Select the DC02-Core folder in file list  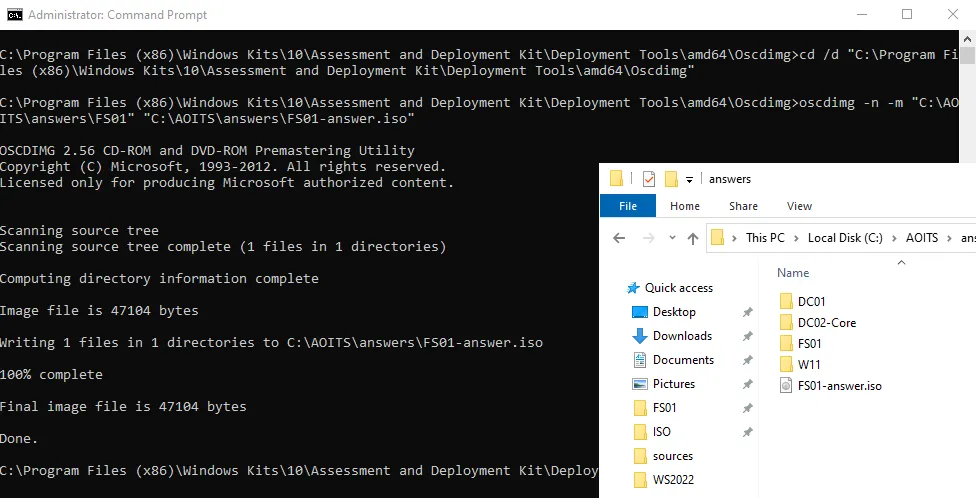(x=827, y=322)
